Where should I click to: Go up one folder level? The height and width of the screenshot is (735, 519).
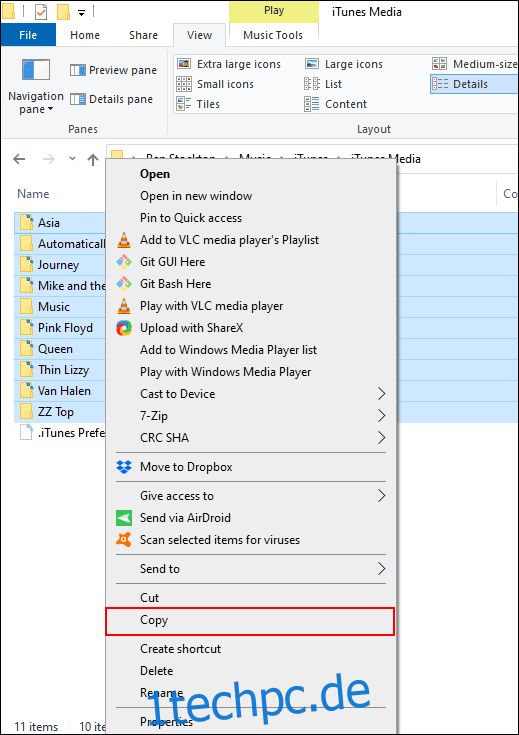point(93,160)
